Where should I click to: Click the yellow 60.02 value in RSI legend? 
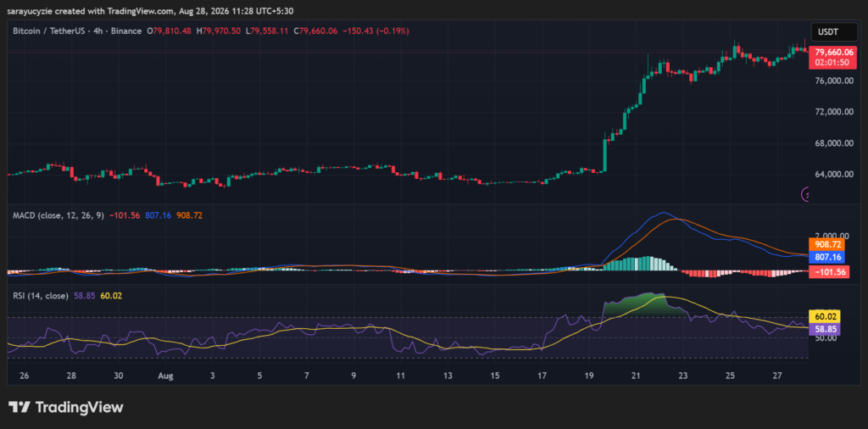(111, 296)
